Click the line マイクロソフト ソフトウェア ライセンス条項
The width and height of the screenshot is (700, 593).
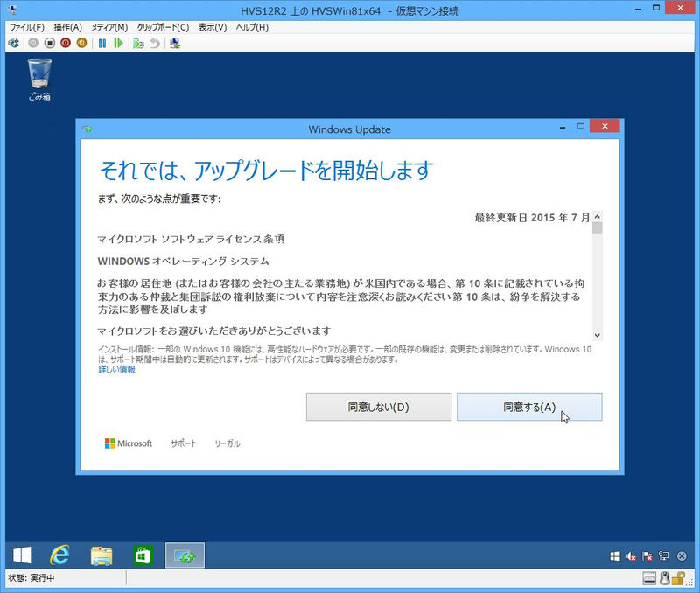coord(191,239)
